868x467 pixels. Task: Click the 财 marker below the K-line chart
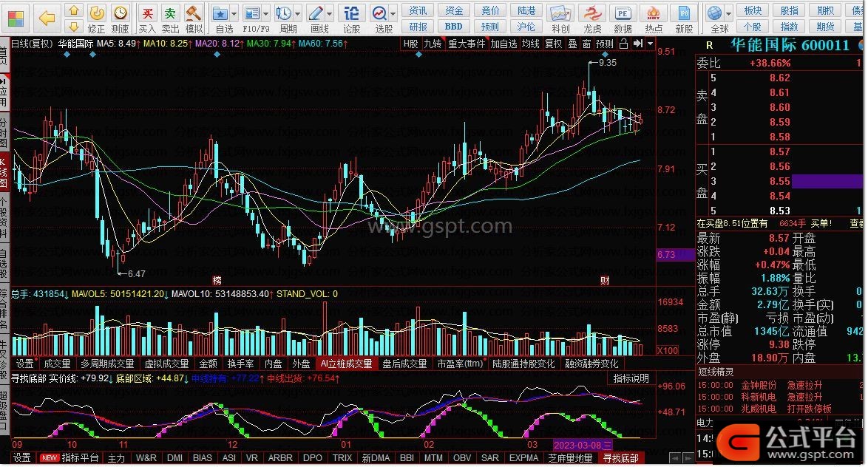coord(605,281)
